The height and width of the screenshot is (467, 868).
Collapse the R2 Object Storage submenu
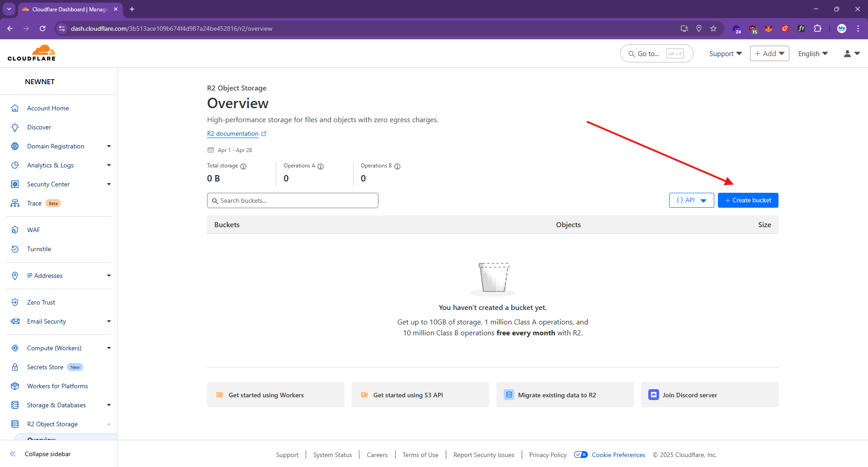coord(108,424)
